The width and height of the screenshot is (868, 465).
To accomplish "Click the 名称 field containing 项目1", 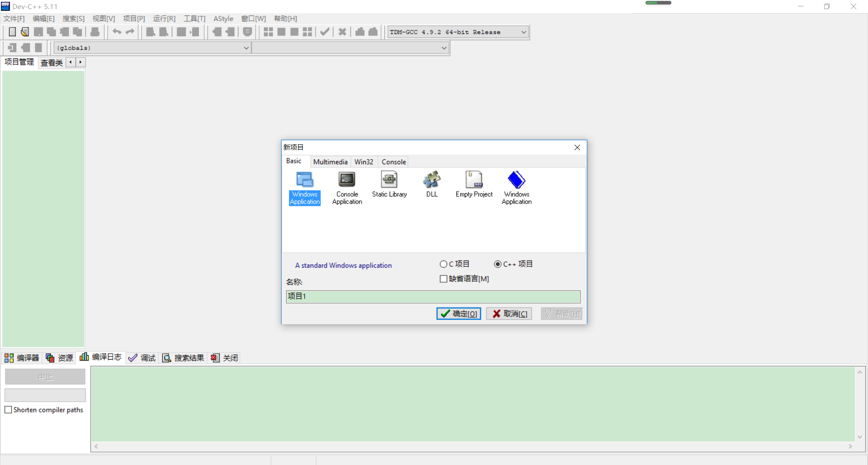I will point(433,297).
